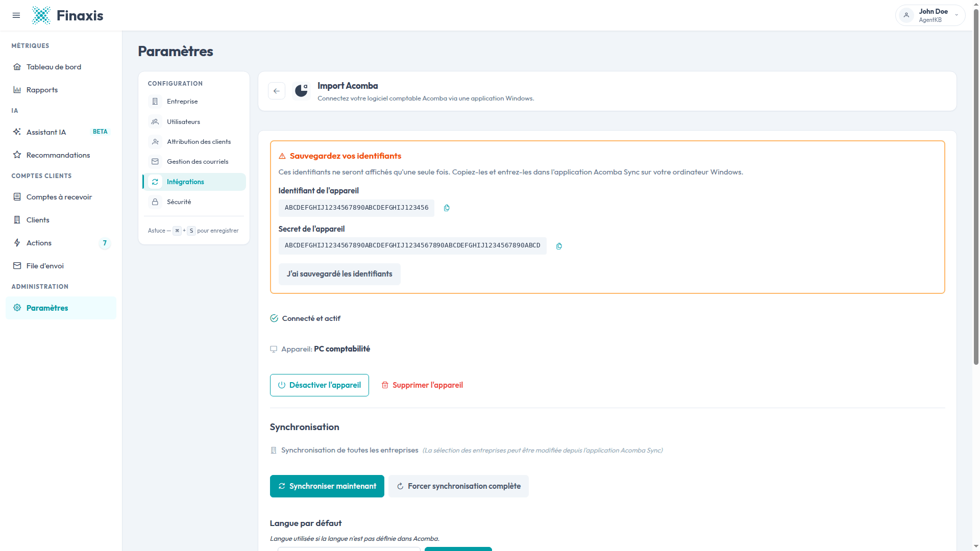Click Sauvegardez vos identifiants heading

[x=346, y=156]
